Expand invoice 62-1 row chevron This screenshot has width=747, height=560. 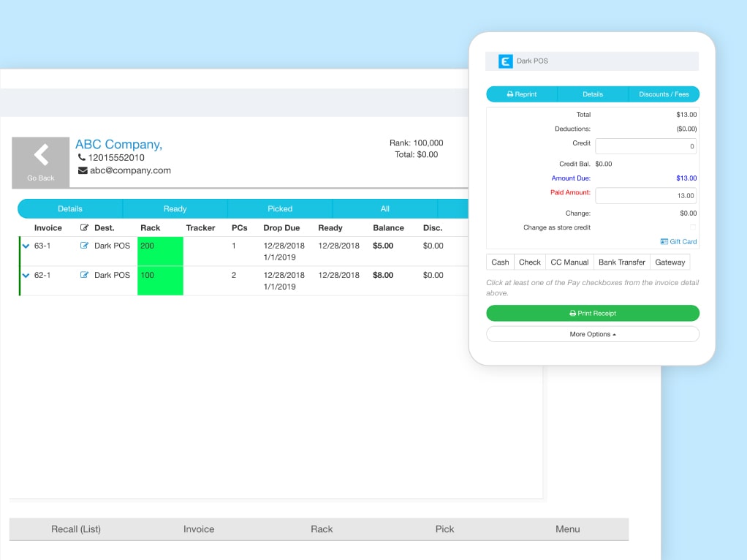pos(26,275)
